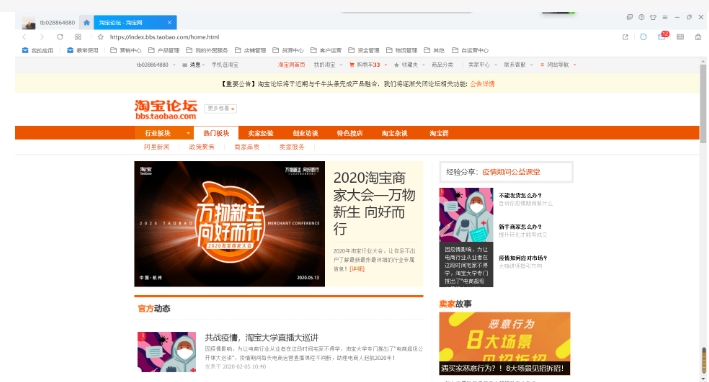
Task: Select the 热门版块 tab
Action: point(216,133)
